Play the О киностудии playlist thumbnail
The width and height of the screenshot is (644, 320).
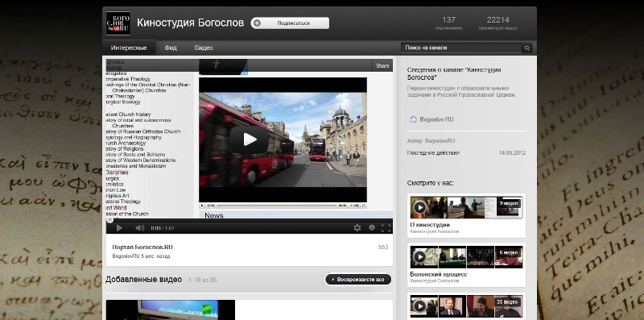[x=466, y=207]
